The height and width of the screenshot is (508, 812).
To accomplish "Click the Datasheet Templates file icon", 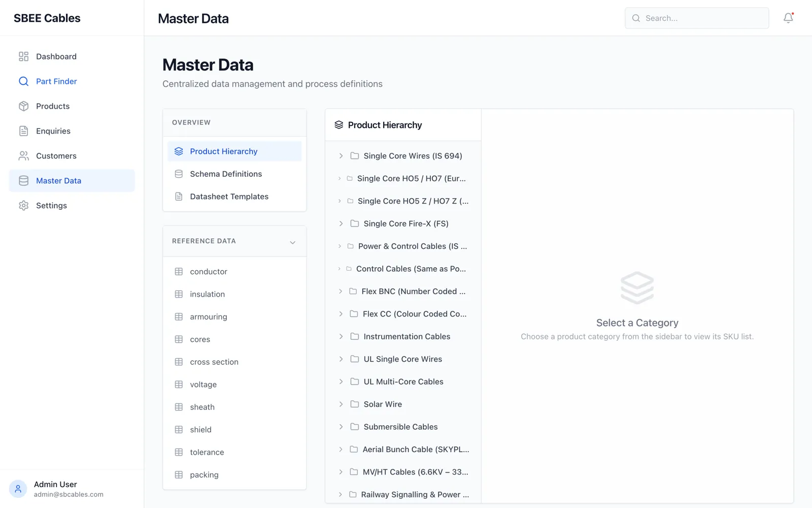I will tap(179, 197).
